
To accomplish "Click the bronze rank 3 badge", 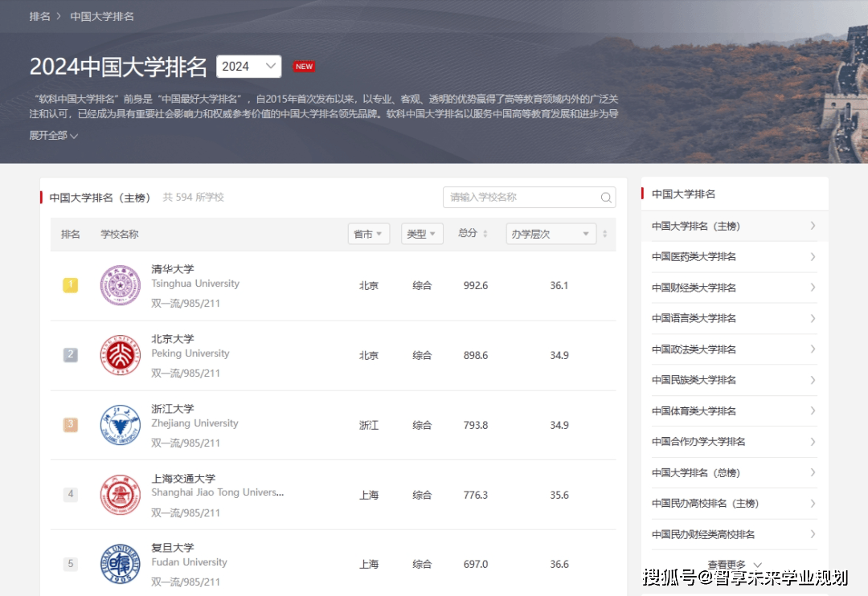I will click(x=70, y=425).
